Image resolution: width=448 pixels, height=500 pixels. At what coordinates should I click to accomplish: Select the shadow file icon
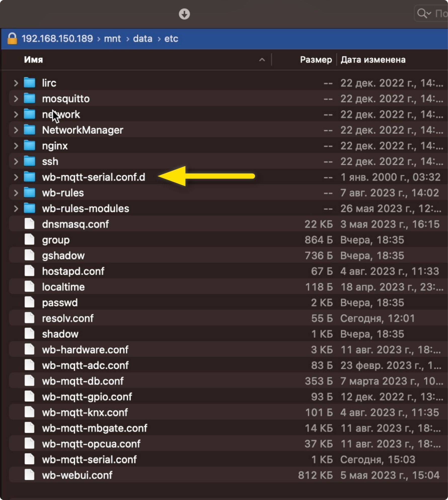[x=29, y=333]
